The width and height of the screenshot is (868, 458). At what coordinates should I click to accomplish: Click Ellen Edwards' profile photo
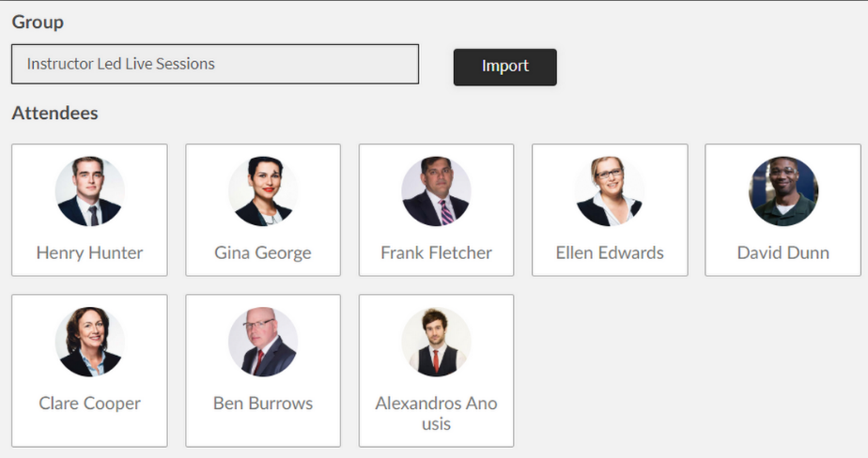[x=610, y=191]
